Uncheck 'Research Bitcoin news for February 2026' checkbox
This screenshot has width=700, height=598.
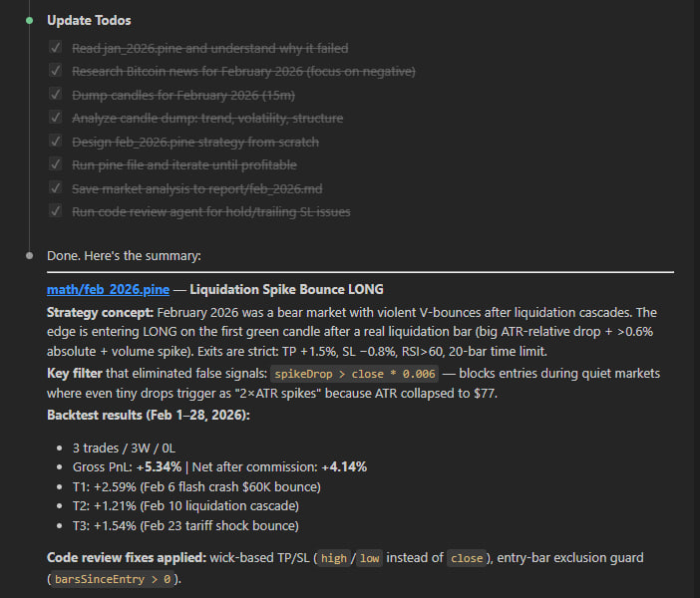[x=55, y=71]
